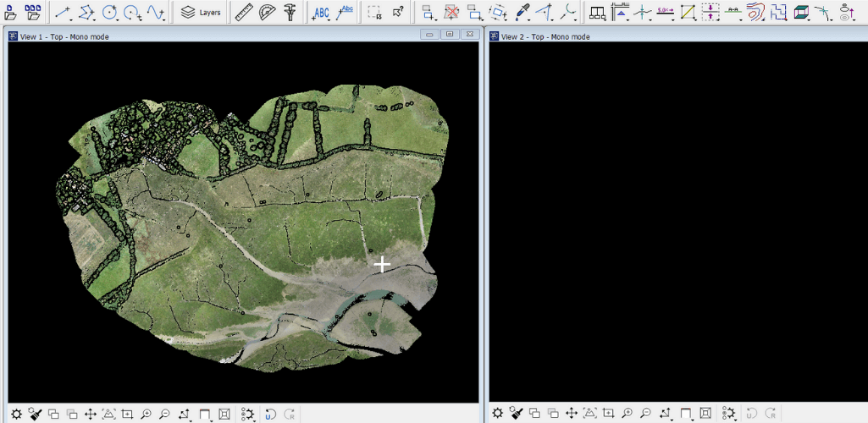Click the 3D green box tool
Viewport: 868px width, 423px height.
tap(800, 13)
